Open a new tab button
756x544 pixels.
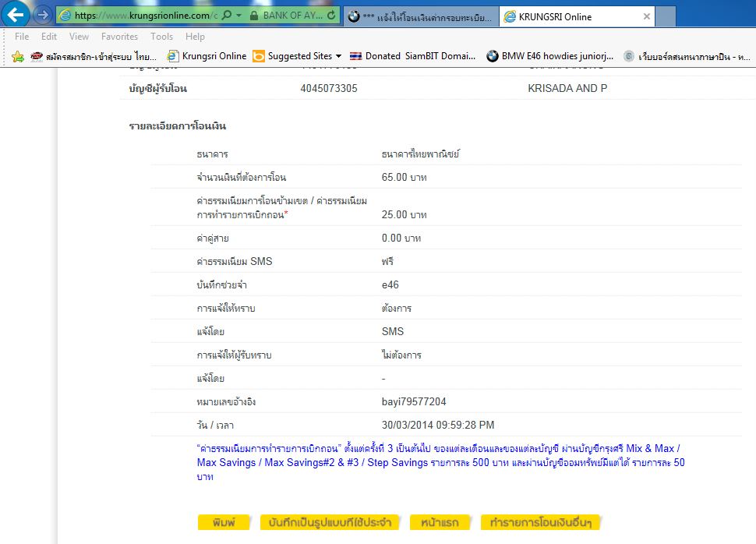pyautogui.click(x=666, y=17)
